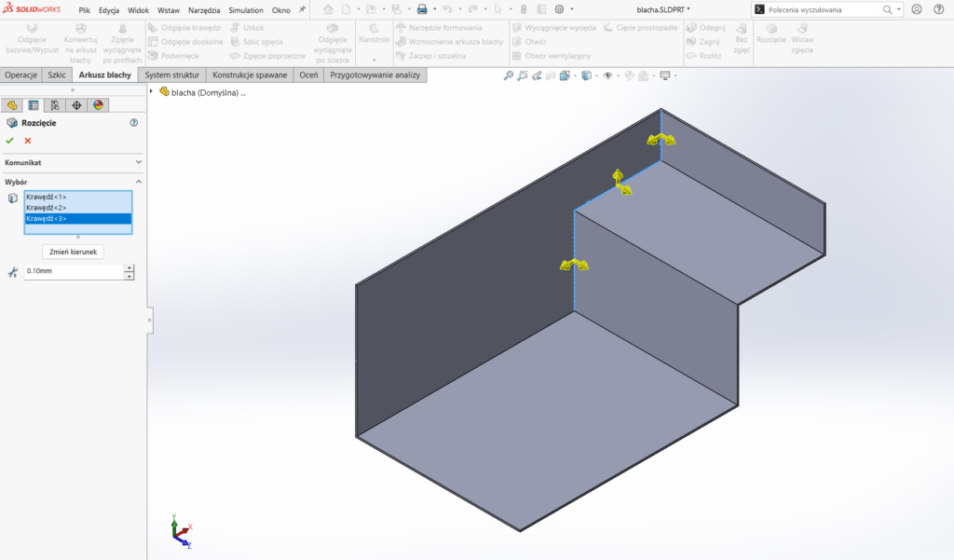Image resolution: width=954 pixels, height=560 pixels.
Task: Increase the gap value with up stepper
Action: 129,267
